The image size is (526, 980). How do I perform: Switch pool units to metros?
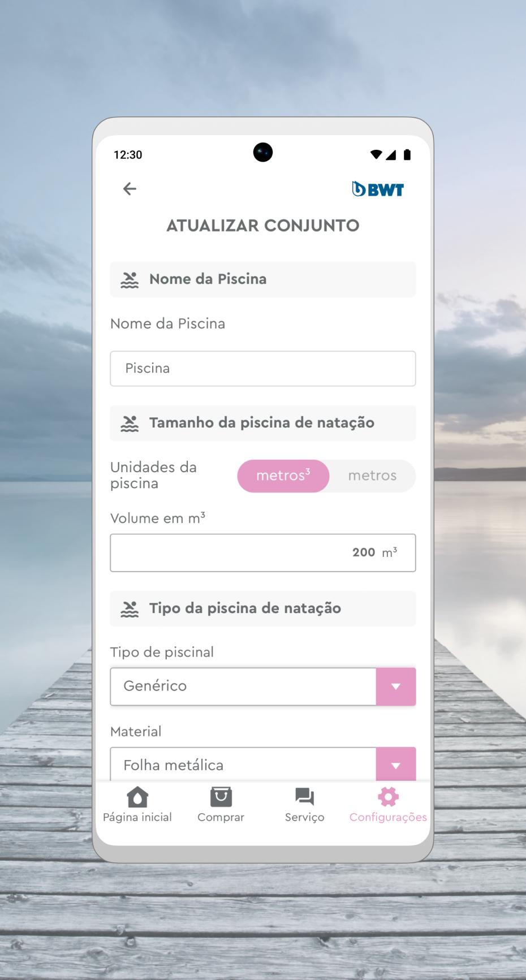click(x=372, y=476)
